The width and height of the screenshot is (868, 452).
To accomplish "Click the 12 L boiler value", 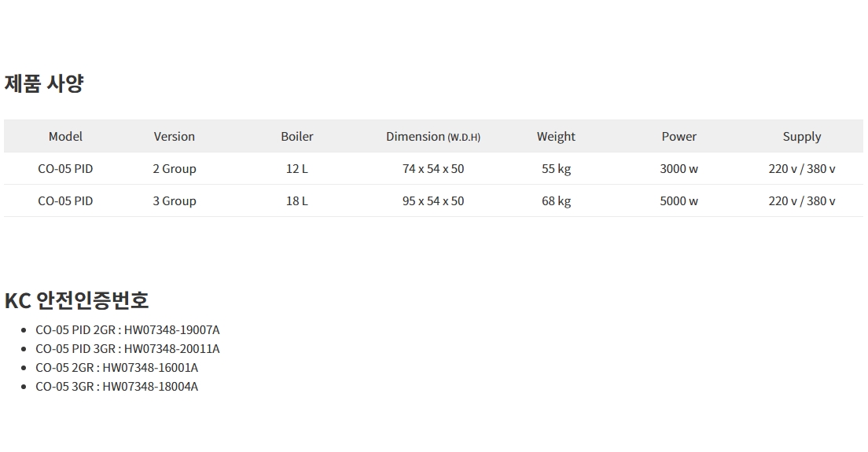I will pyautogui.click(x=297, y=168).
